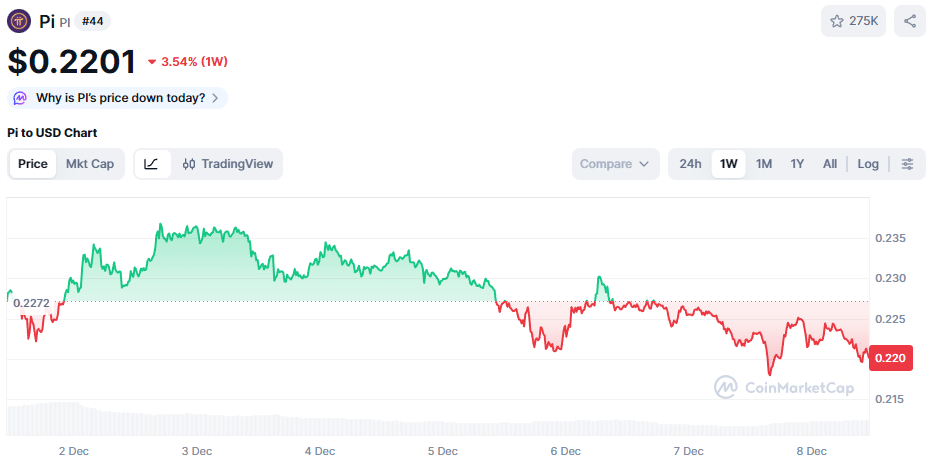Click the red 0.220 current price marker
The width and height of the screenshot is (929, 458).
point(890,358)
